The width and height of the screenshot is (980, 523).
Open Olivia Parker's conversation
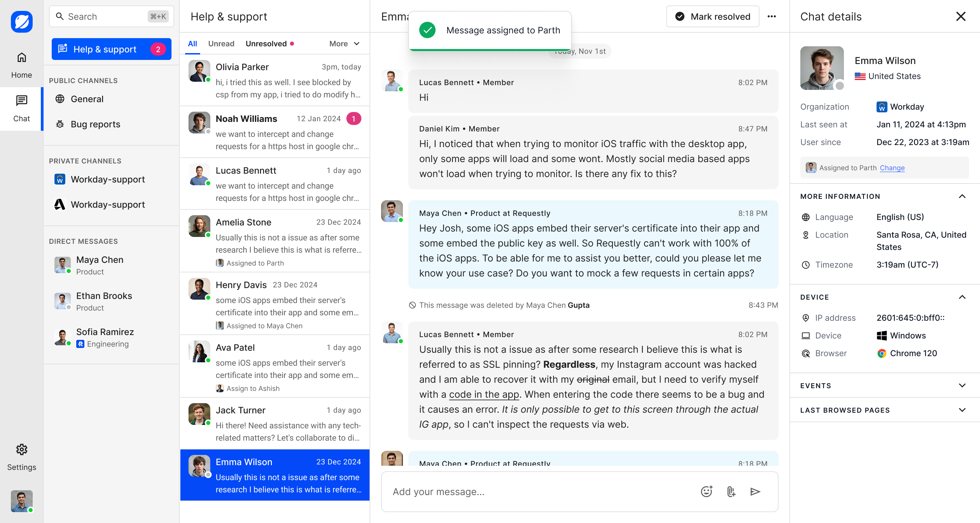tap(275, 80)
